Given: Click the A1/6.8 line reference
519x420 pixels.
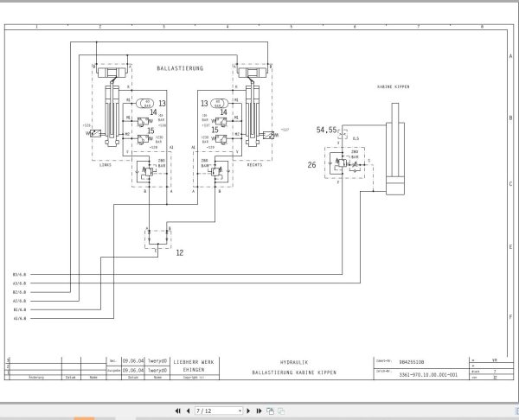Looking at the screenshot, I should (19, 319).
